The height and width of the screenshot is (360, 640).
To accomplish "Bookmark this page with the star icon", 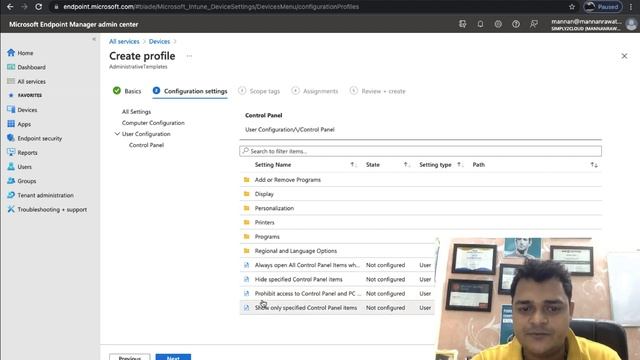I will pos(572,7).
